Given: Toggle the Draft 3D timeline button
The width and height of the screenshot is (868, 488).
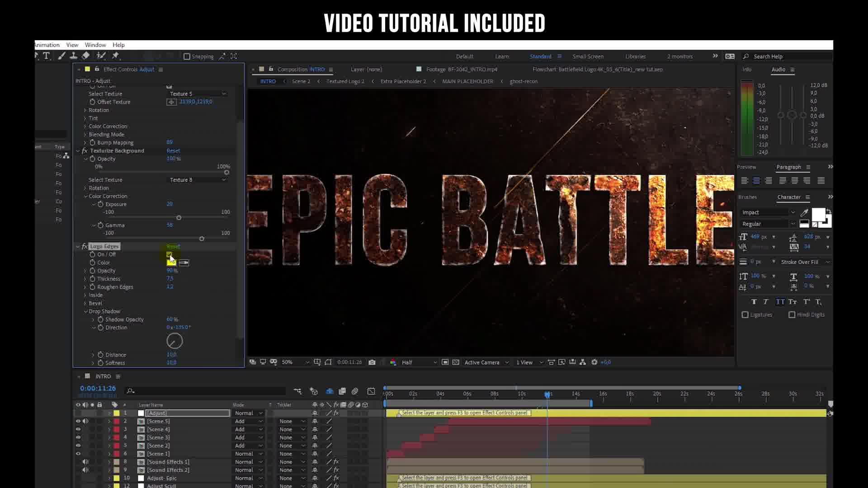Looking at the screenshot, I should [x=314, y=391].
